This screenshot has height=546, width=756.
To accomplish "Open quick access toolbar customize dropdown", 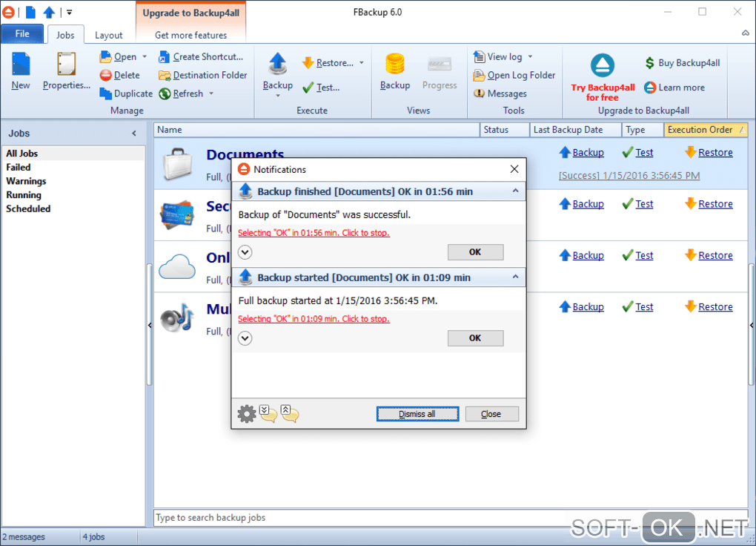I will pyautogui.click(x=70, y=13).
